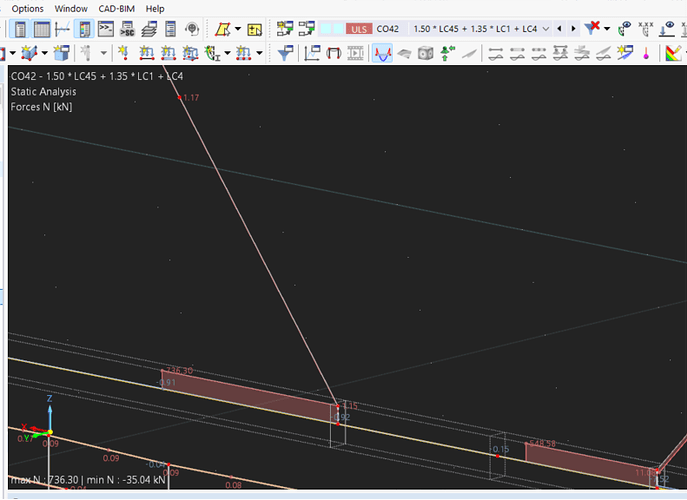Expand the filter delete dropdown arrow
687x500 pixels.
607,29
